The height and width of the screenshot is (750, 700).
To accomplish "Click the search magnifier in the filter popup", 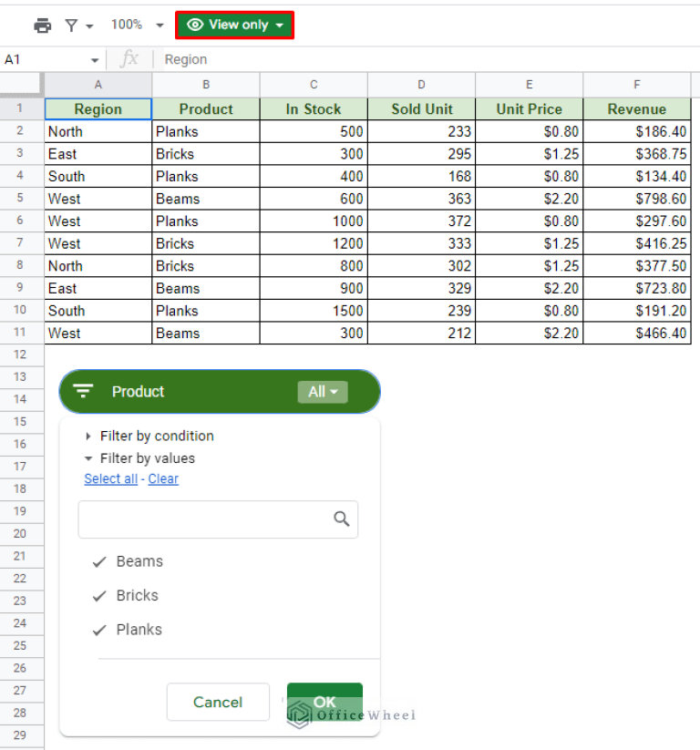I will tap(341, 518).
